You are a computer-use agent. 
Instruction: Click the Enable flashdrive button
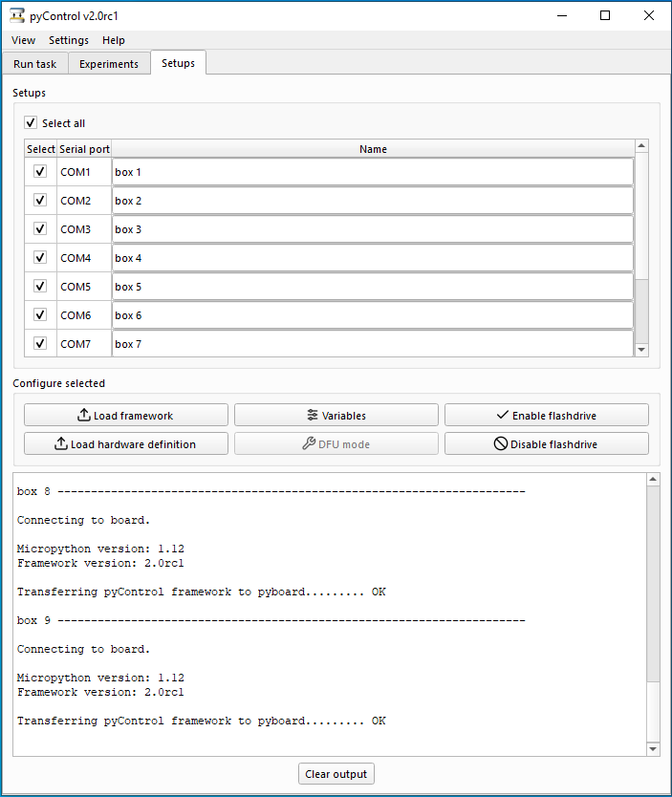click(x=547, y=416)
